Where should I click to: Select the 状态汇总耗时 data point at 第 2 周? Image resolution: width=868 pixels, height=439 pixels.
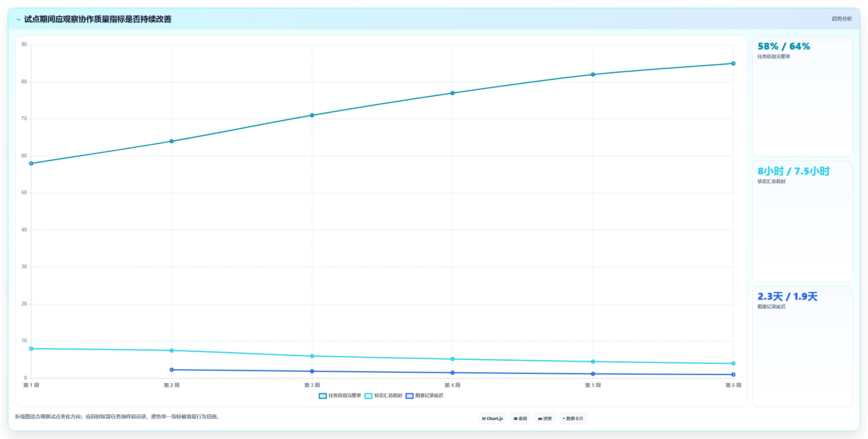pyautogui.click(x=172, y=351)
